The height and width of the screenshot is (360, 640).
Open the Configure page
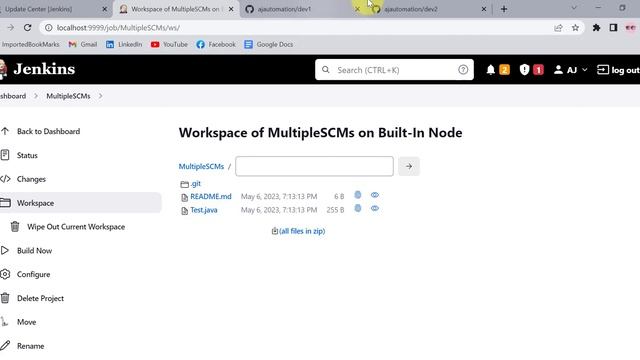(33, 275)
